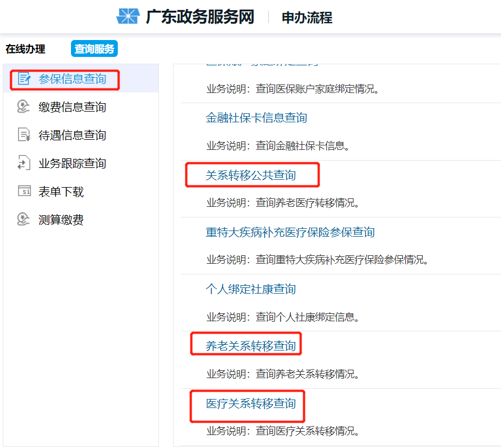Open the 金融社保卡信息查询 link
This screenshot has width=501, height=448.
256,118
